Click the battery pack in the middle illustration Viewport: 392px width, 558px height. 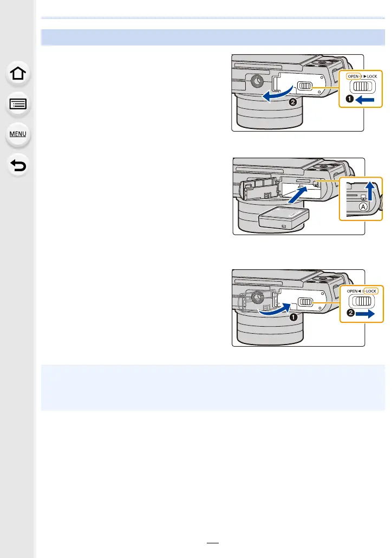(284, 218)
